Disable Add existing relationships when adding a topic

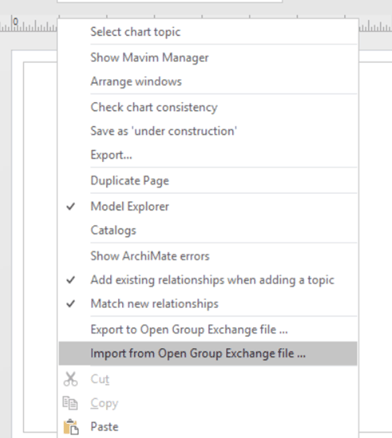click(70, 280)
